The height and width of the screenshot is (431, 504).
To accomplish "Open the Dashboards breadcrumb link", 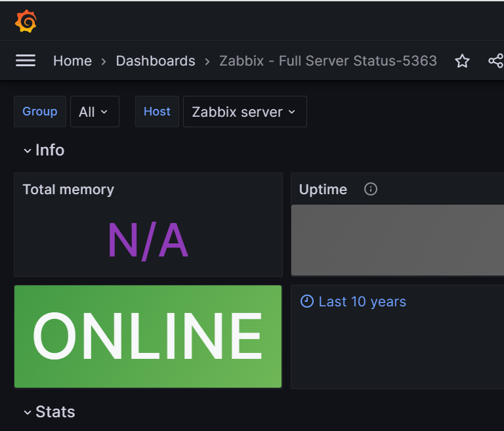I will (x=156, y=61).
